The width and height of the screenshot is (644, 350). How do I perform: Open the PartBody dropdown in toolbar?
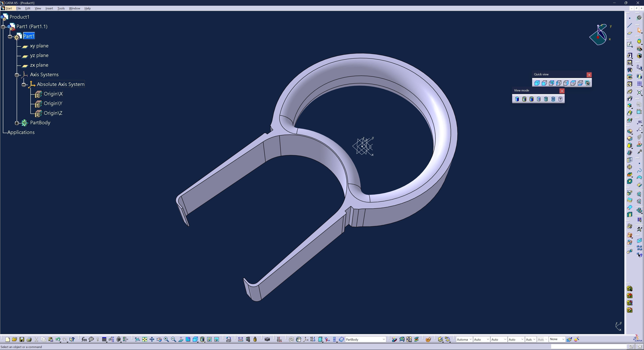click(384, 339)
